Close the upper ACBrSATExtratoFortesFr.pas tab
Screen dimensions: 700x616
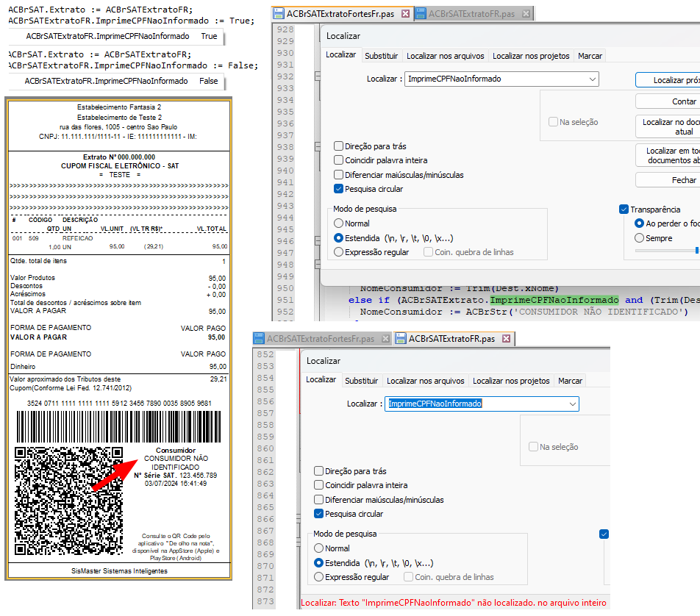coord(405,14)
